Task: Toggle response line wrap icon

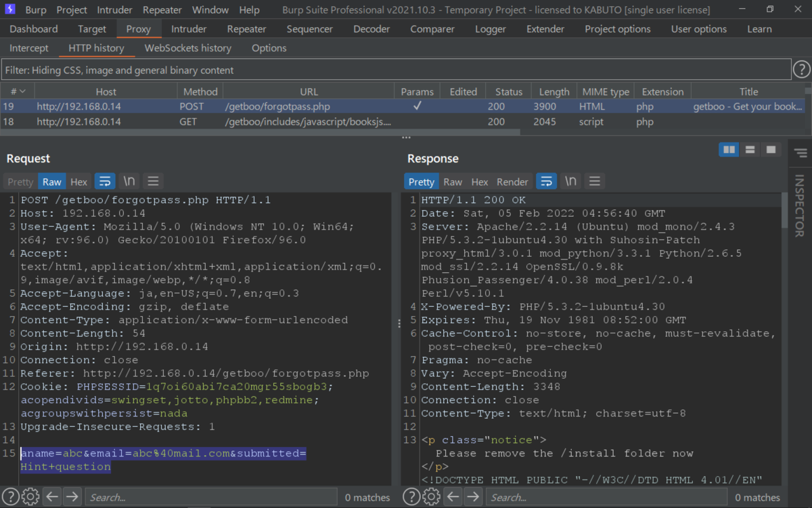Action: point(546,181)
